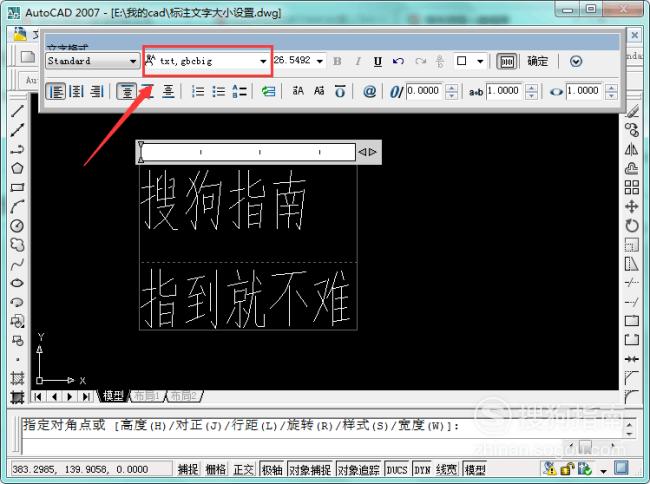Select the Ellipse Arc tool
The image size is (650, 484).
click(17, 302)
